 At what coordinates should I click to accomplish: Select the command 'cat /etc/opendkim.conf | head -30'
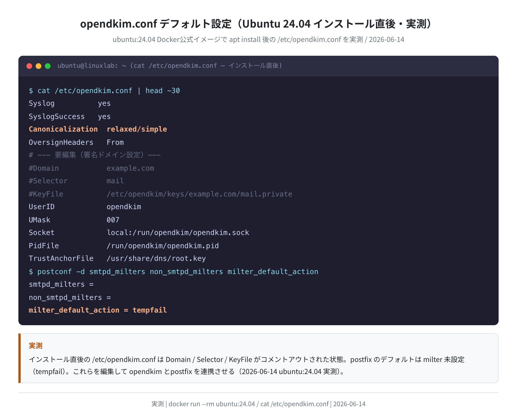(x=109, y=91)
